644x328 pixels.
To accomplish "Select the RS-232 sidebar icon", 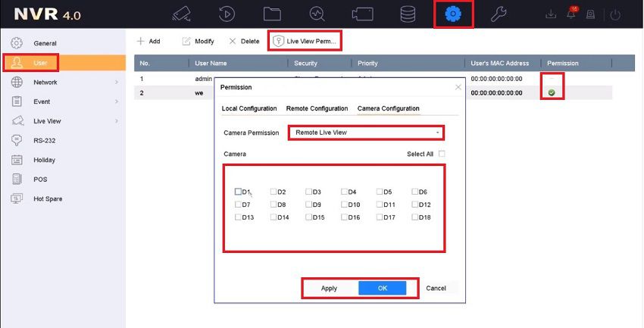I will coord(17,140).
